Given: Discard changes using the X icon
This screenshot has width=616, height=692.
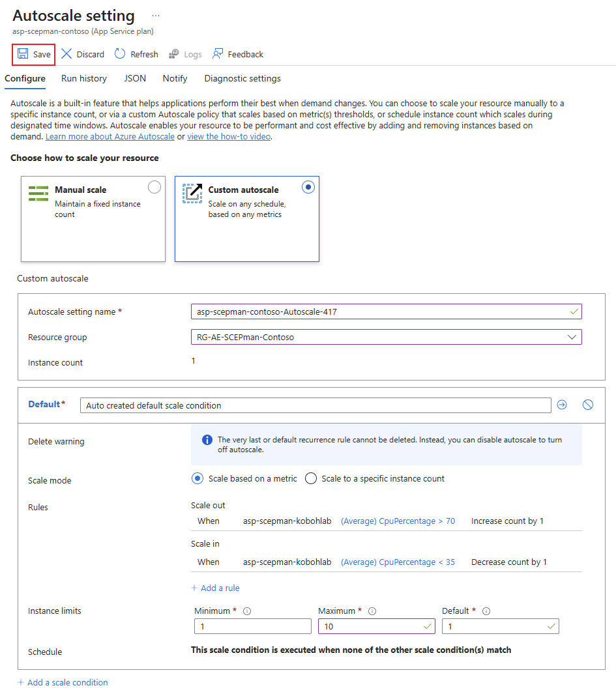Looking at the screenshot, I should coord(66,54).
